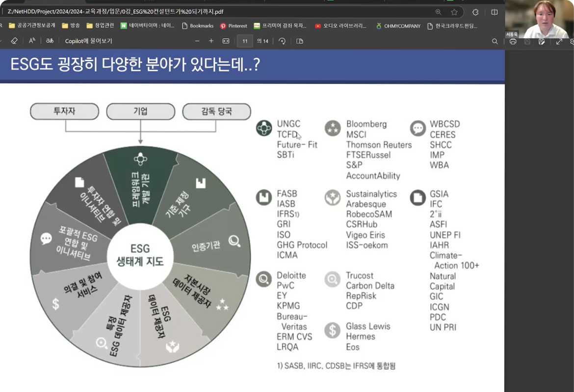Open the 오디오 라이브러리 bookmark
The width and height of the screenshot is (574, 392).
[x=341, y=25]
